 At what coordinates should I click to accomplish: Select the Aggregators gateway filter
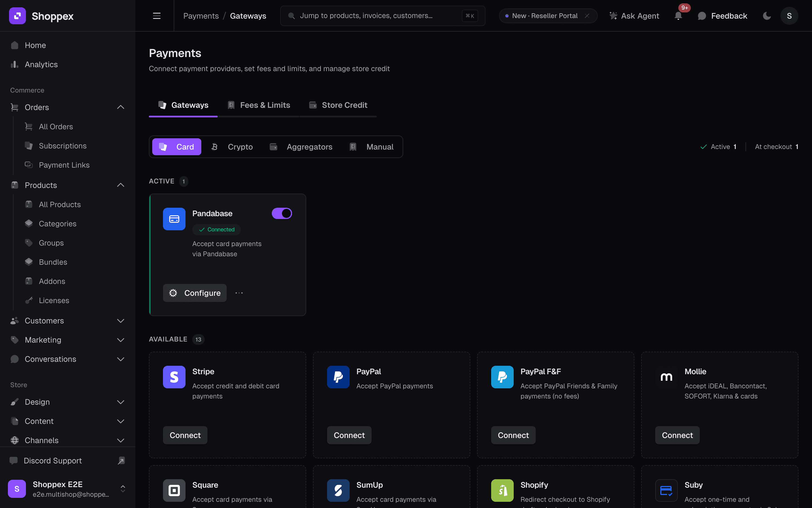301,147
